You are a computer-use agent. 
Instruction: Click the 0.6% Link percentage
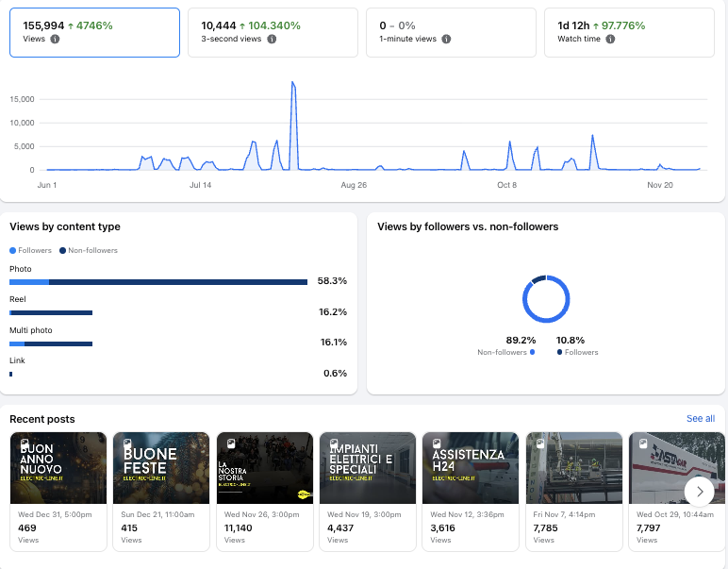point(335,373)
